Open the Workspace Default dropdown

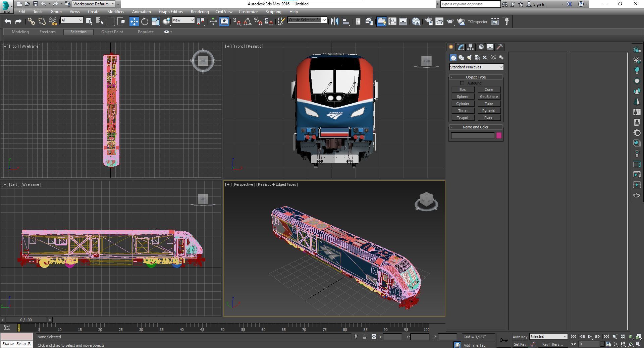(x=94, y=4)
